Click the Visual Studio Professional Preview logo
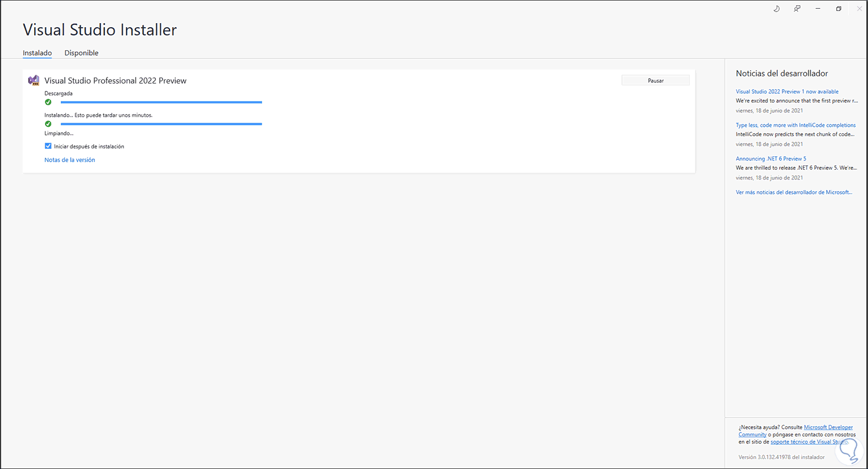 34,80
